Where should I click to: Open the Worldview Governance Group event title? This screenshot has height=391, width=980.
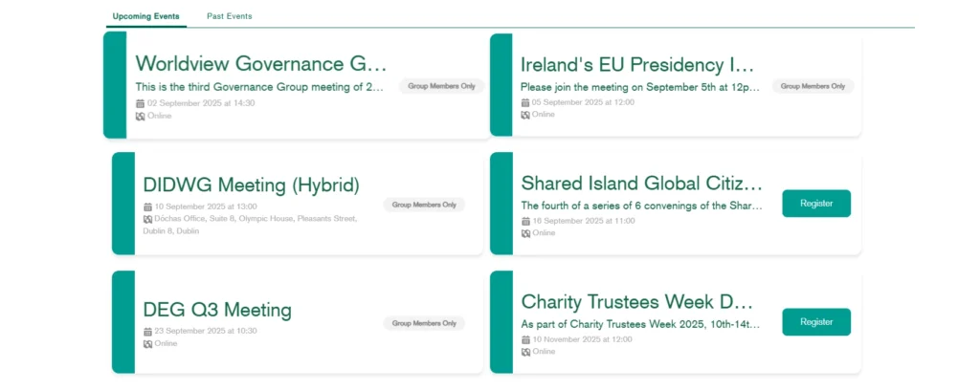pyautogui.click(x=260, y=64)
